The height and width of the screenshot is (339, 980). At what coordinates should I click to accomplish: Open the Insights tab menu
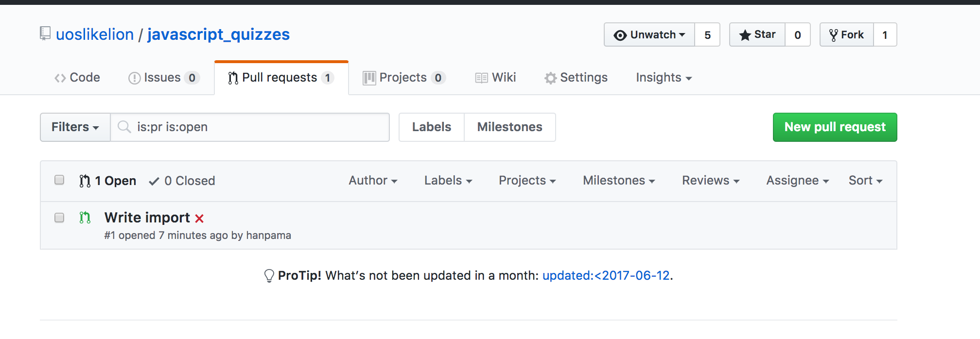(664, 78)
